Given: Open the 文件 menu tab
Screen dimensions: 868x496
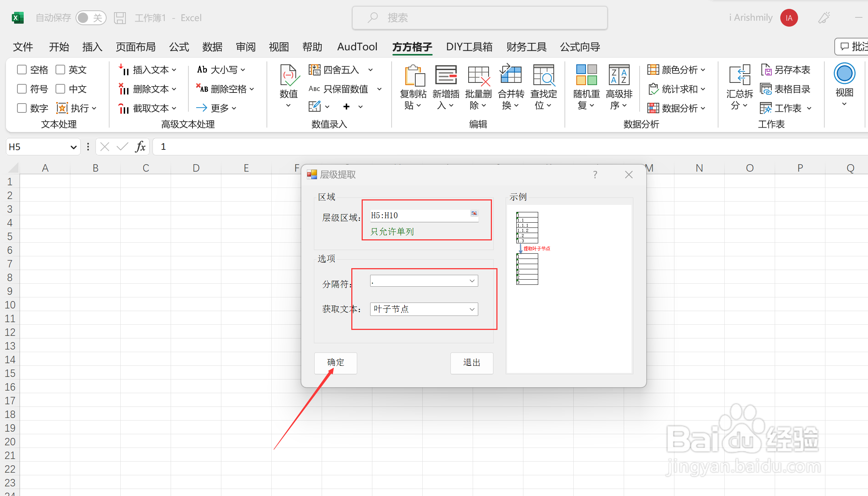Looking at the screenshot, I should (23, 47).
